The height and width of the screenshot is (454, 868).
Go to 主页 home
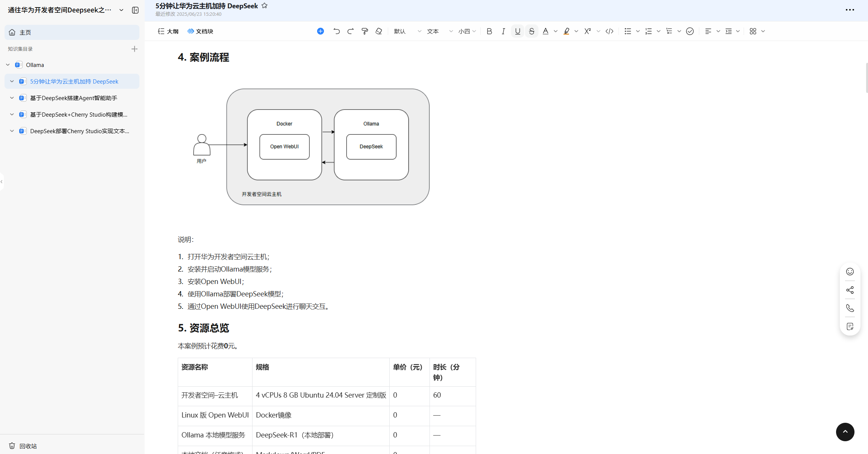pos(72,32)
